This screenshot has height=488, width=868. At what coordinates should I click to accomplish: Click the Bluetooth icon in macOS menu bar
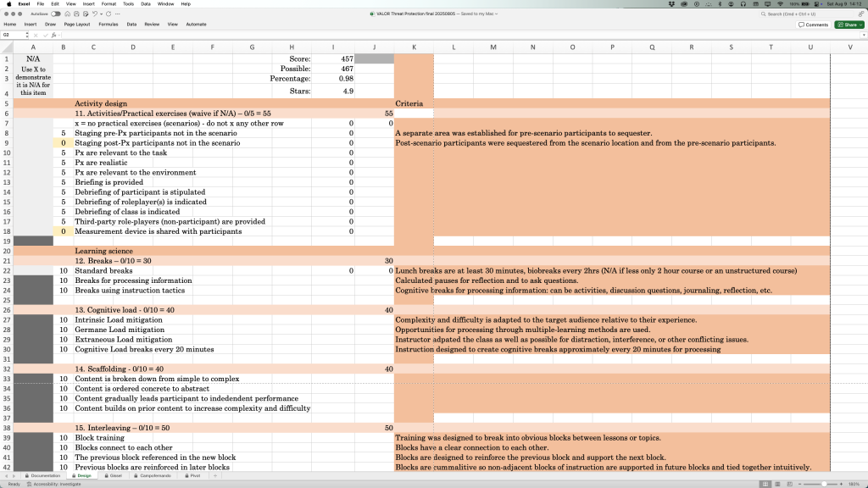[720, 4]
